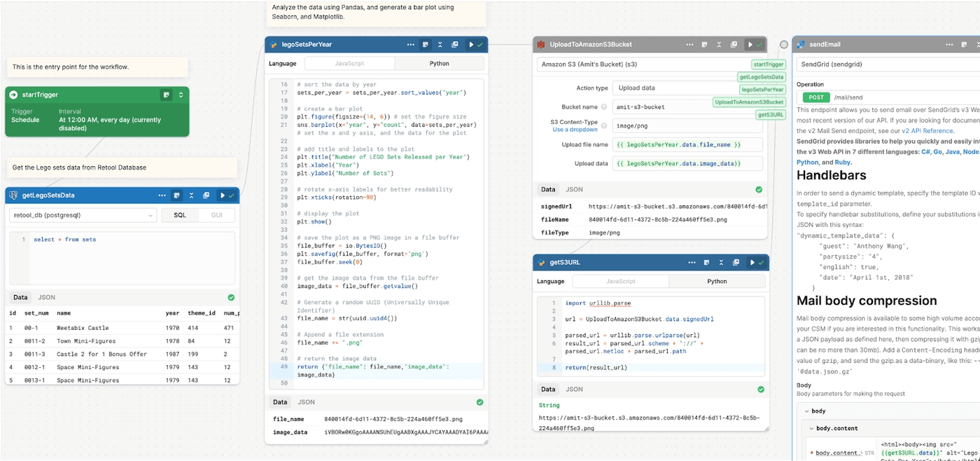This screenshot has height=461, width=980.
Task: Duplicate the UploadToAmazonS3Bucket block
Action: coord(734,45)
